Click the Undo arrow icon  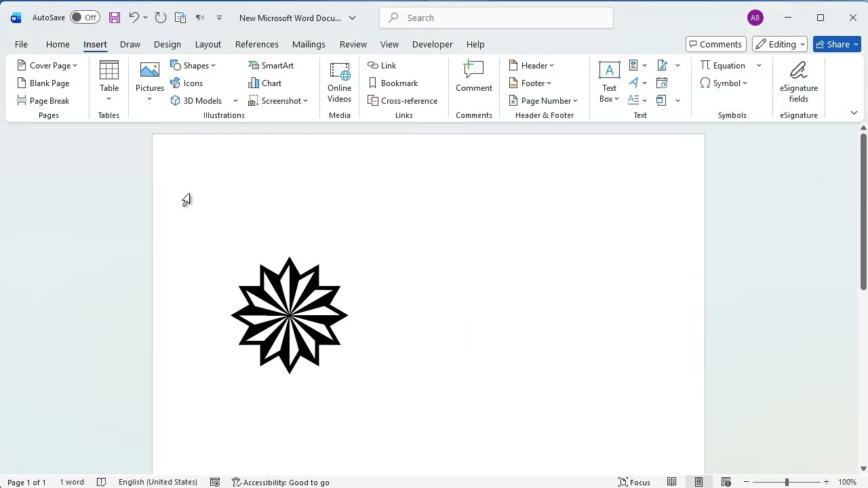point(134,18)
